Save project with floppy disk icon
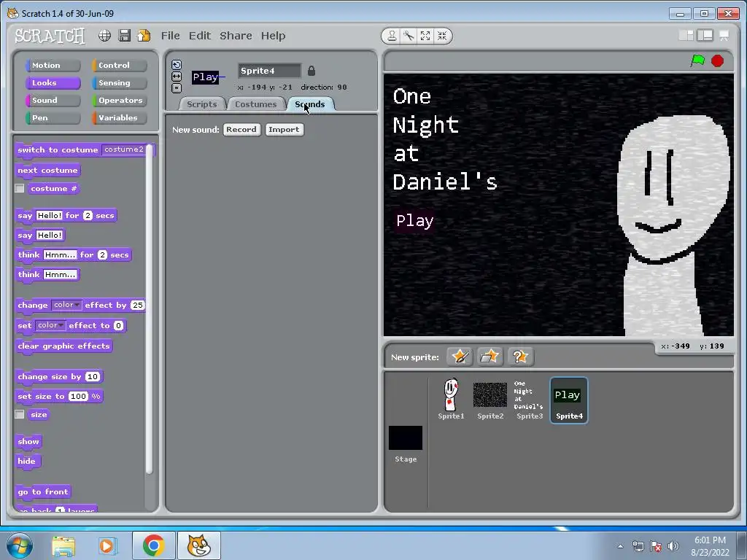This screenshot has height=560, width=747. click(124, 36)
